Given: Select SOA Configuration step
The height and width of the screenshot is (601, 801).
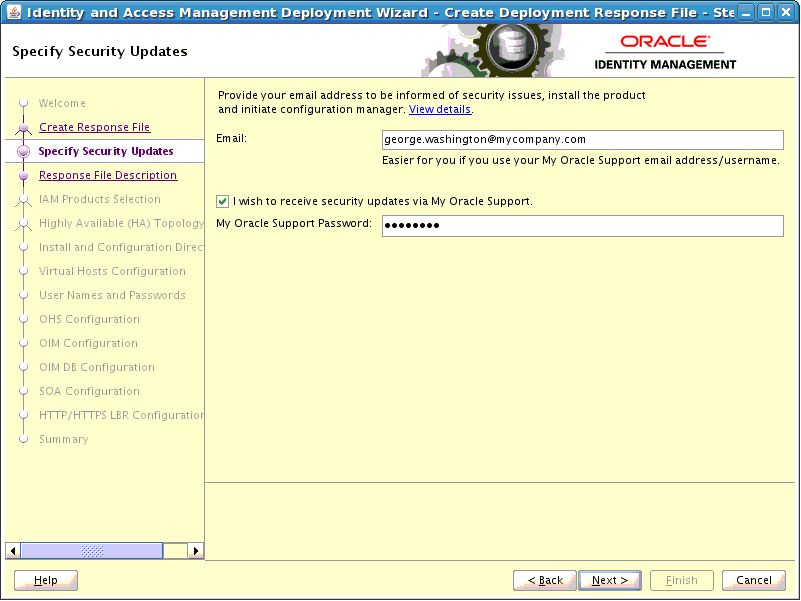Looking at the screenshot, I should click(x=89, y=391).
